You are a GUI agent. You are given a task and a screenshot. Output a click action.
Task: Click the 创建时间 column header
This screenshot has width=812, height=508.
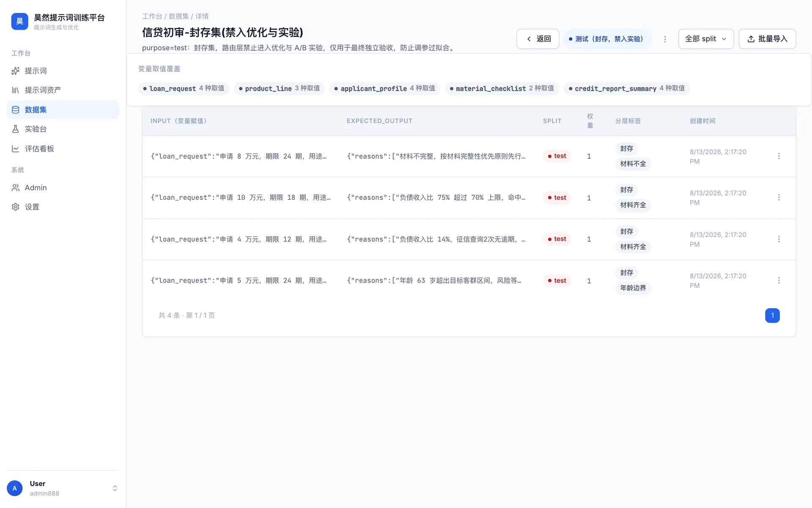coord(702,121)
